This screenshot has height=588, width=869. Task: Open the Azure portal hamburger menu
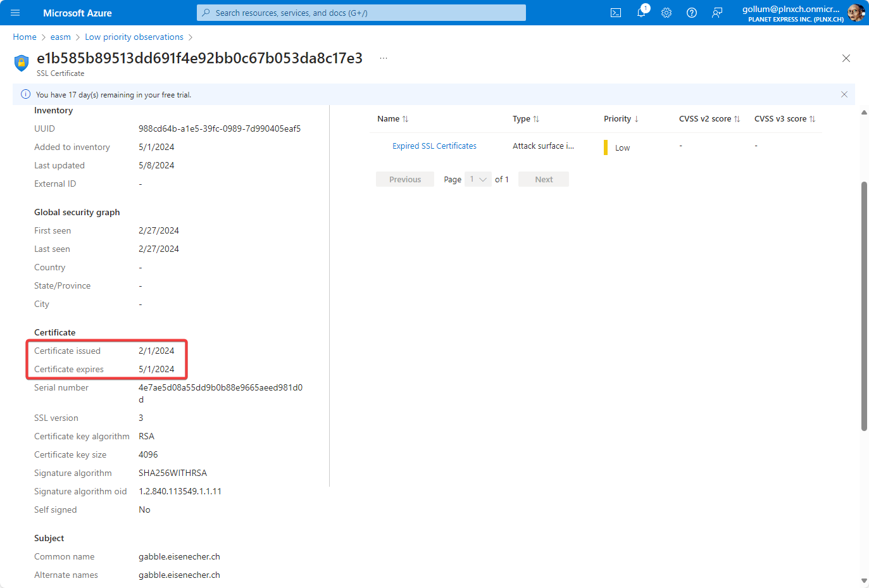click(x=15, y=13)
